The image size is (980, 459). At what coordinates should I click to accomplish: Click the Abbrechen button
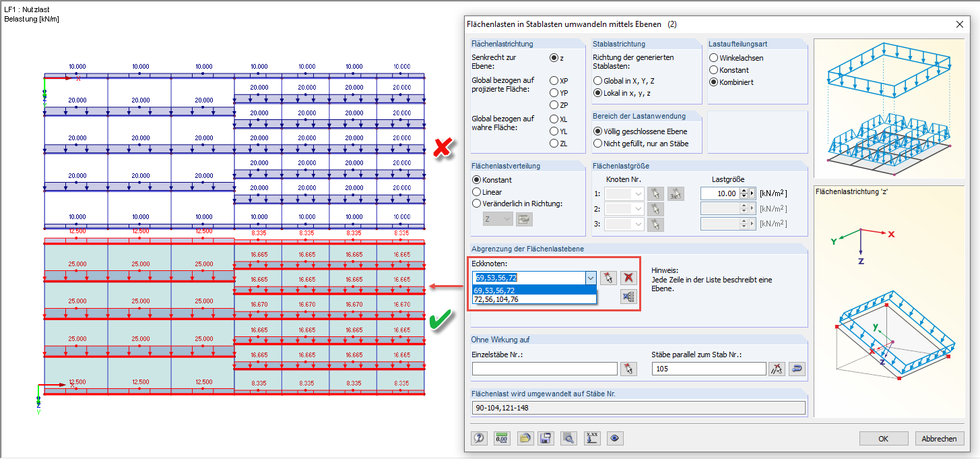point(939,439)
